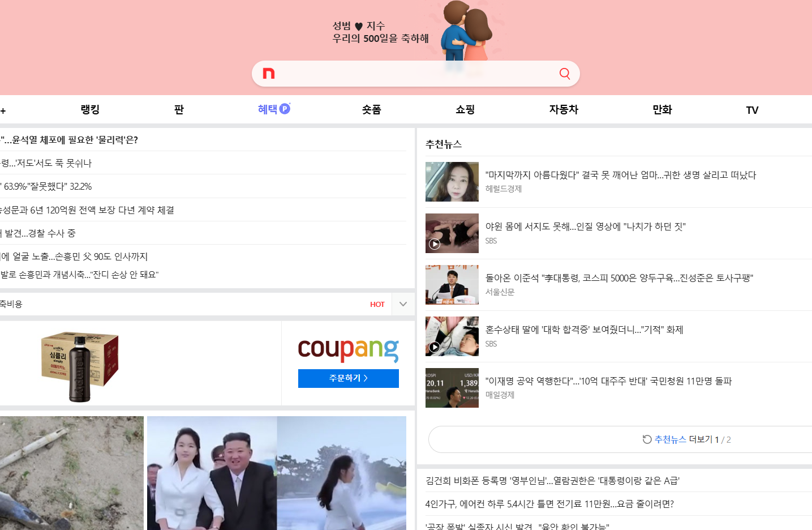
Task: Go to the 쇼핑 tab
Action: coord(465,110)
